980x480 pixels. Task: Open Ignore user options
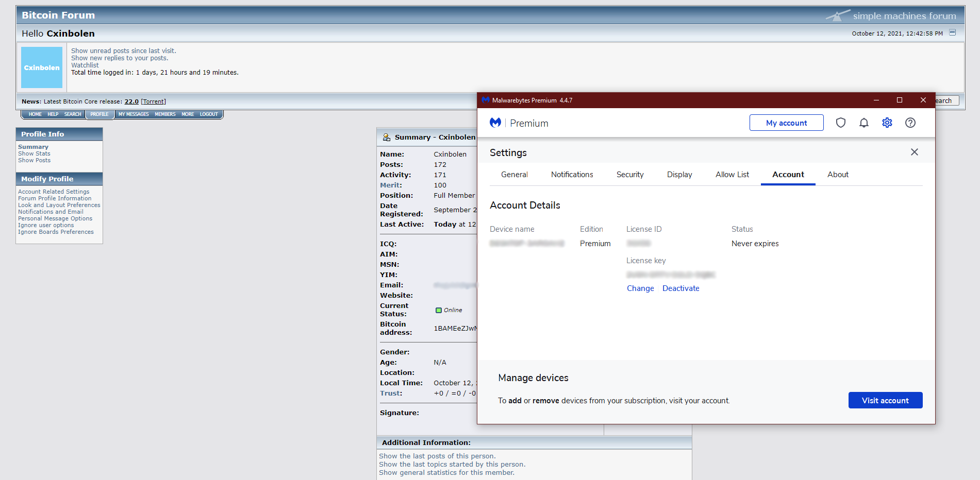[x=46, y=225]
